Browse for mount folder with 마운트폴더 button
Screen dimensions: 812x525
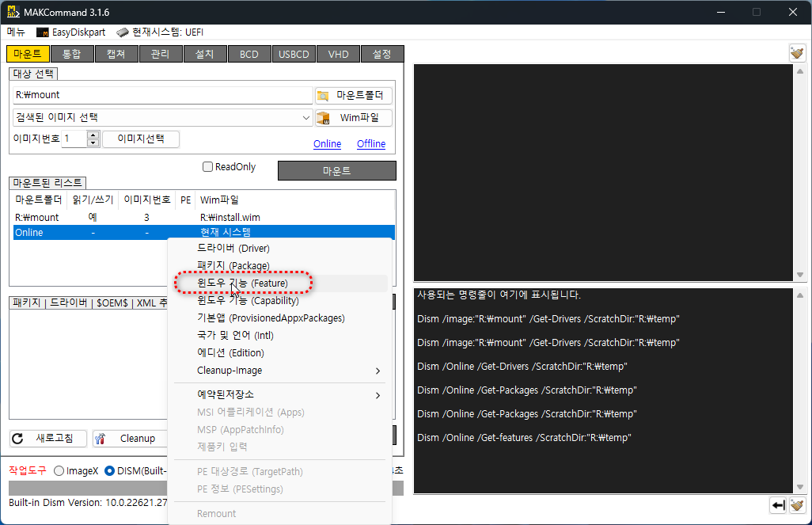(x=354, y=95)
